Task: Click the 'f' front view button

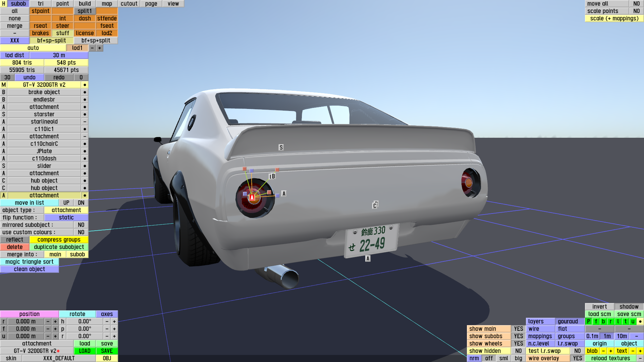Action: pos(596,321)
